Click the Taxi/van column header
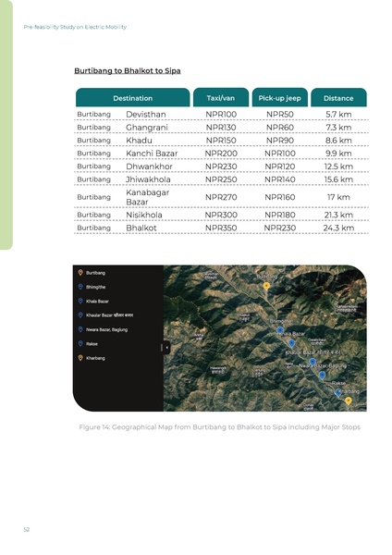 tap(221, 98)
